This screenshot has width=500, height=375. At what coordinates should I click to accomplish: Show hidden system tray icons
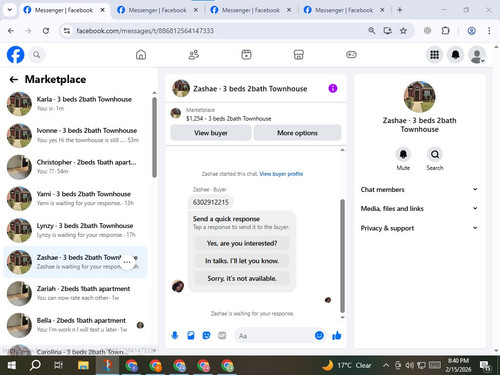[386, 365]
